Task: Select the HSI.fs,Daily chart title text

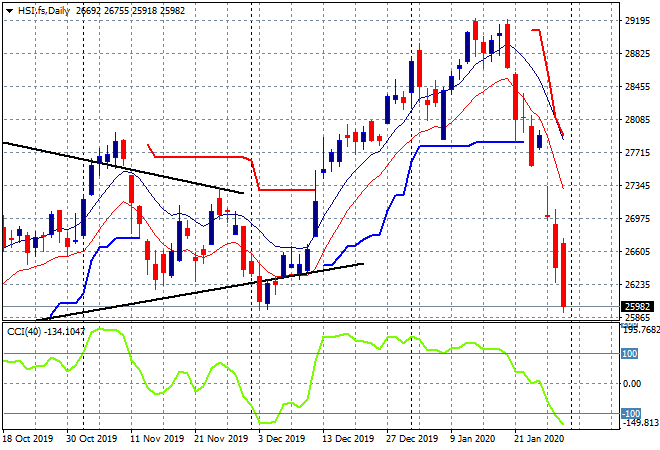Action: click(43, 11)
